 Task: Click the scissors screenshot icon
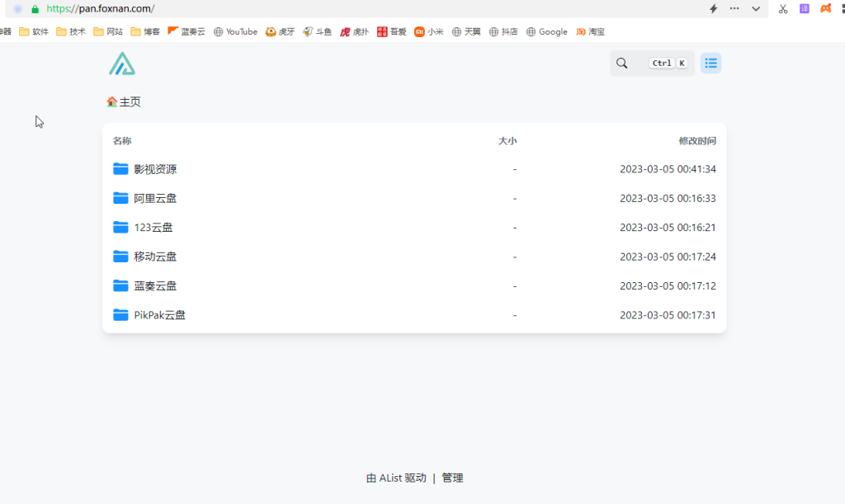783,8
